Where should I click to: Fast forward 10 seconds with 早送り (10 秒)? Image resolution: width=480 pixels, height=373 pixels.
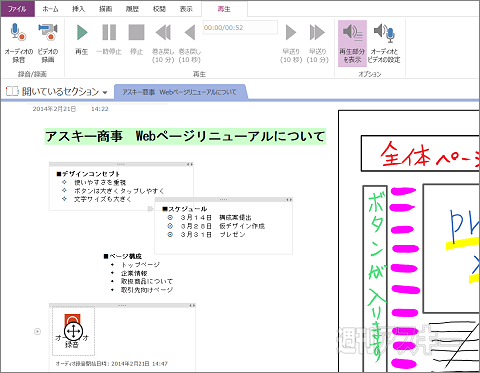(x=291, y=43)
